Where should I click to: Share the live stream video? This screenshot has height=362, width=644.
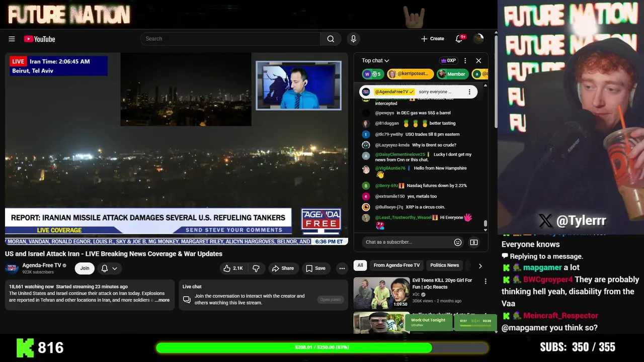pos(283,268)
